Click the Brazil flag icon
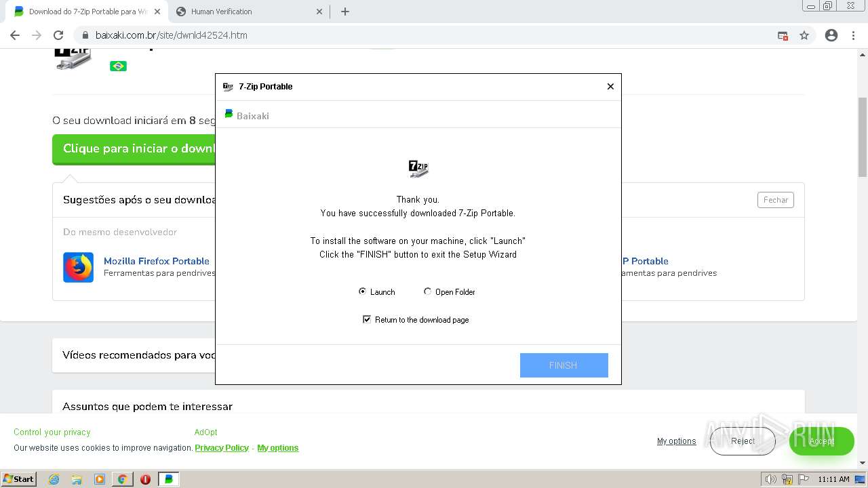 click(118, 66)
